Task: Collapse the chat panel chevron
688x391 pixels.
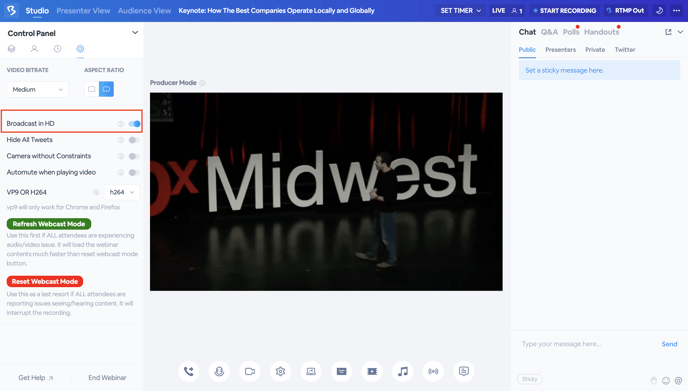Action: pyautogui.click(x=680, y=32)
